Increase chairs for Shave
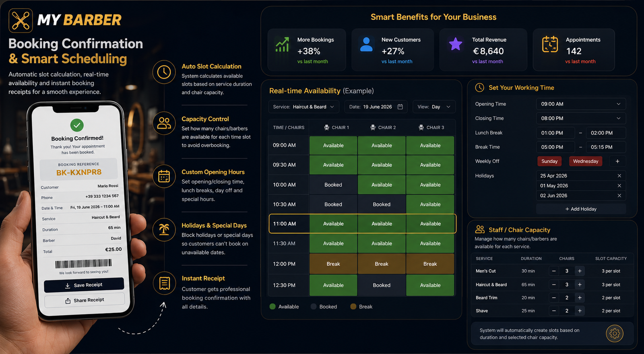 coord(580,311)
